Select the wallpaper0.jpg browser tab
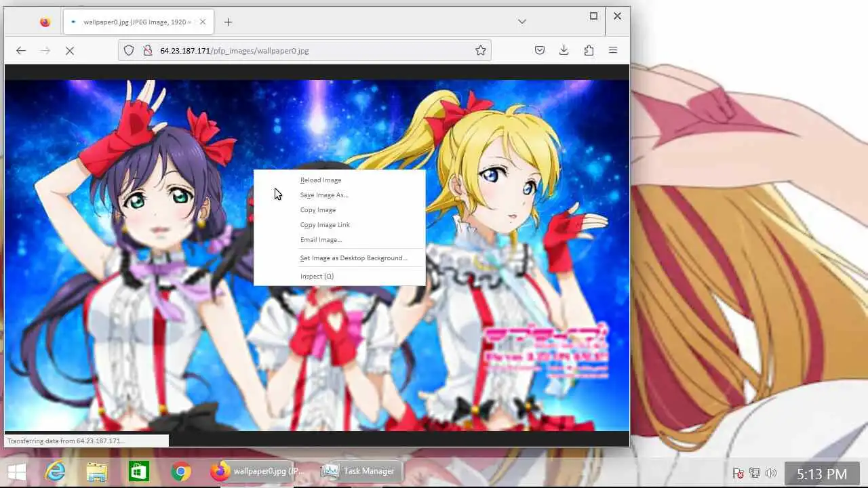Viewport: 868px width, 488px height. coord(138,22)
